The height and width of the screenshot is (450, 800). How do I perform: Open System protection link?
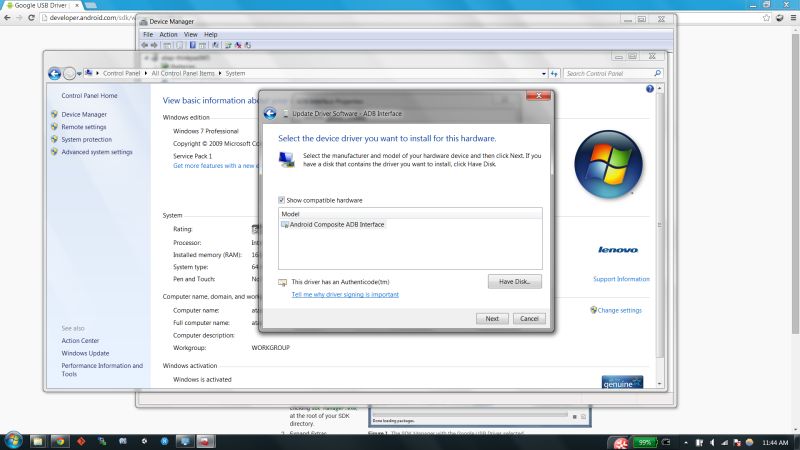87,139
